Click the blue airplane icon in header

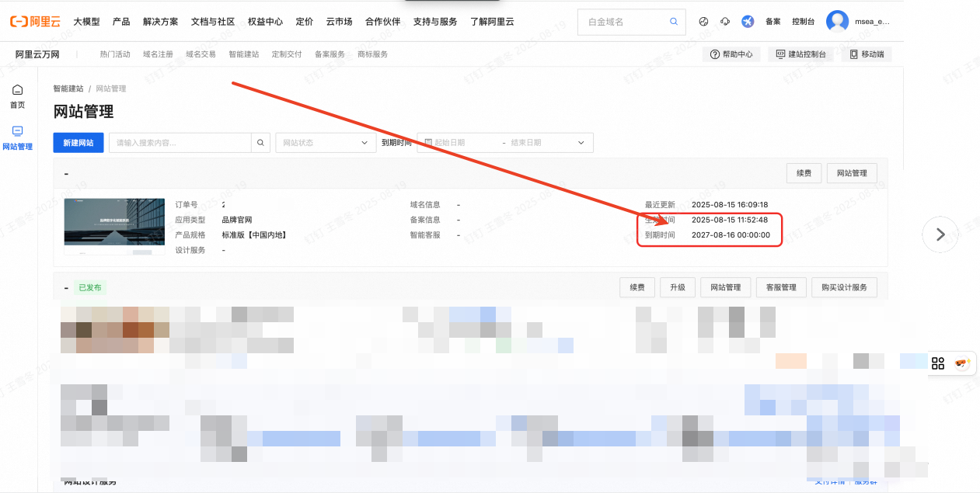point(748,22)
